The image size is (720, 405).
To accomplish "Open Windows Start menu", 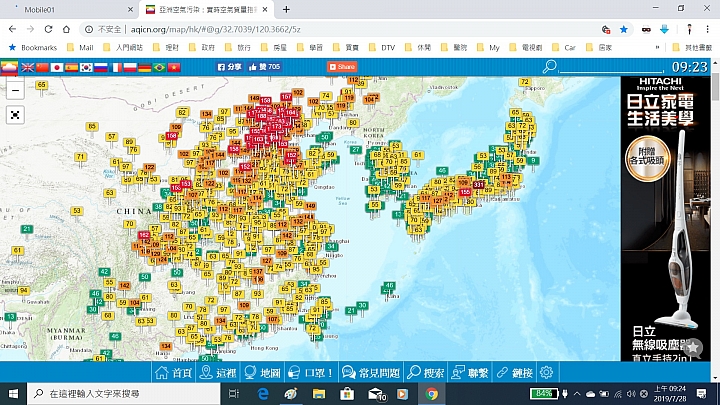I will 13,394.
